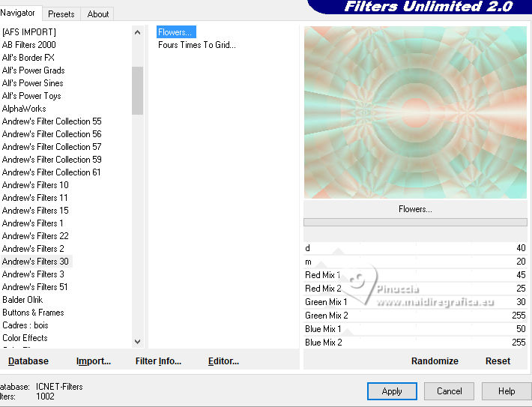
Task: Adjust the Green Mix 1 slider
Action: pyautogui.click(x=415, y=302)
